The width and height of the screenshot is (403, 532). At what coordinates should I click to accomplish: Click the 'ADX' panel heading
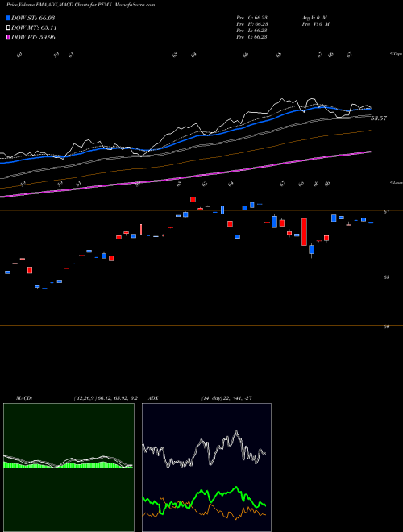tap(153, 398)
